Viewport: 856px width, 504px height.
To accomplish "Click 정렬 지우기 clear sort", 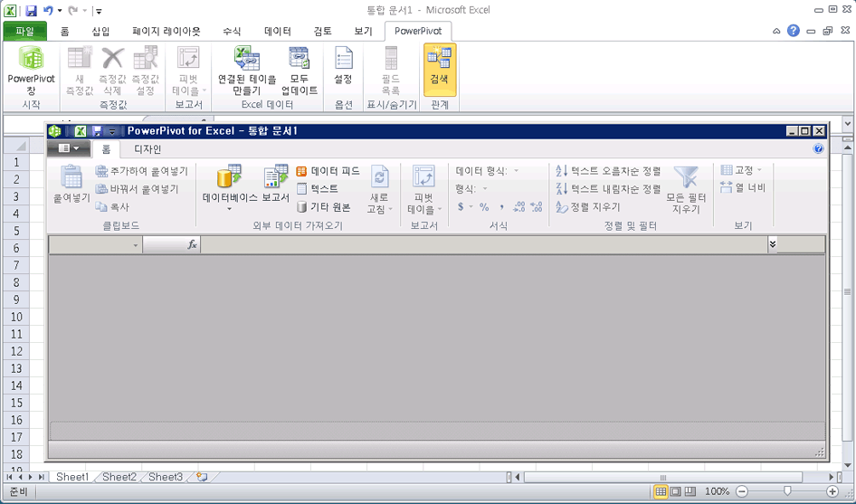I will coord(588,207).
